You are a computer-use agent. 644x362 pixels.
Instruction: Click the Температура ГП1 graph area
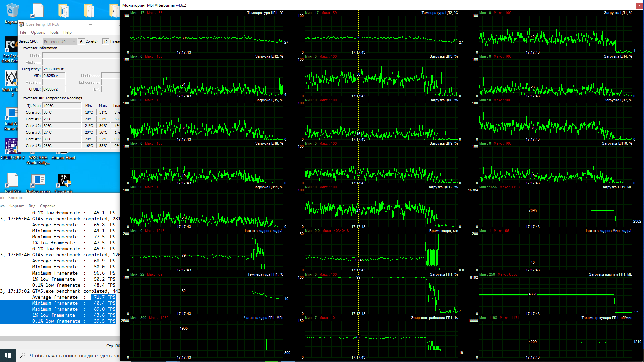click(x=206, y=295)
